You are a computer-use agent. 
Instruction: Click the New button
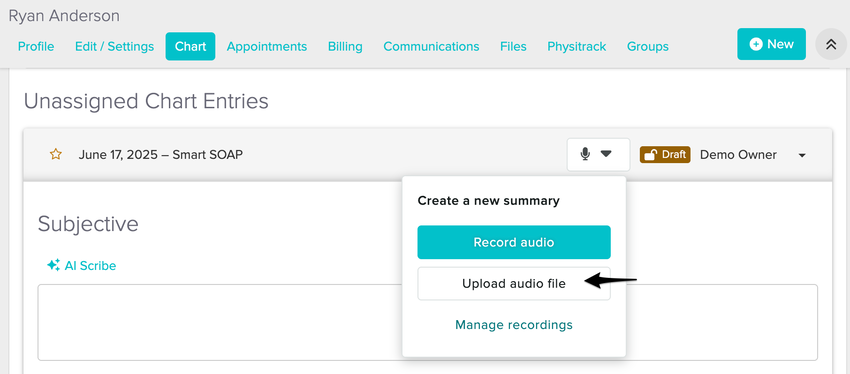pyautogui.click(x=771, y=44)
